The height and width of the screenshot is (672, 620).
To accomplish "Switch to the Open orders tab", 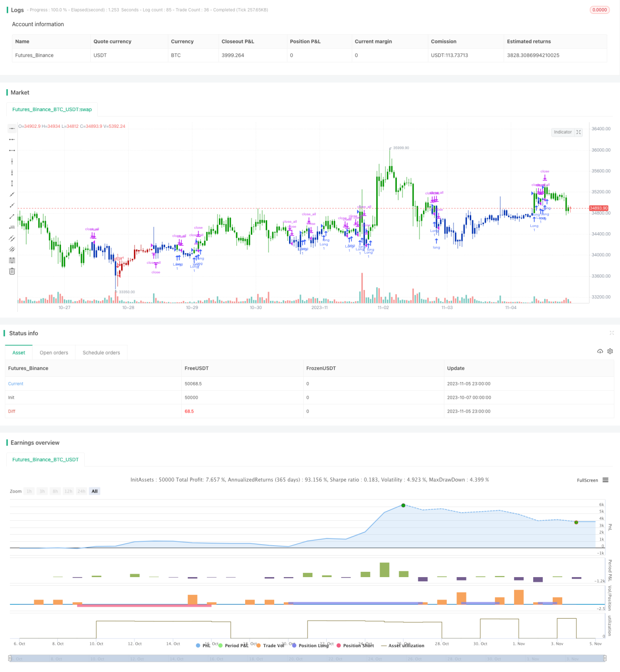I will pyautogui.click(x=54, y=352).
